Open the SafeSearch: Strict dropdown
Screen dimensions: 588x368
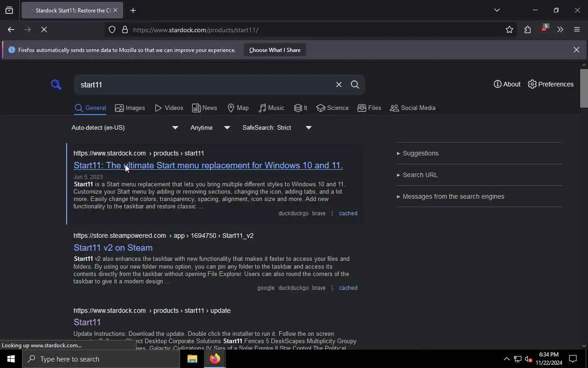click(x=277, y=127)
